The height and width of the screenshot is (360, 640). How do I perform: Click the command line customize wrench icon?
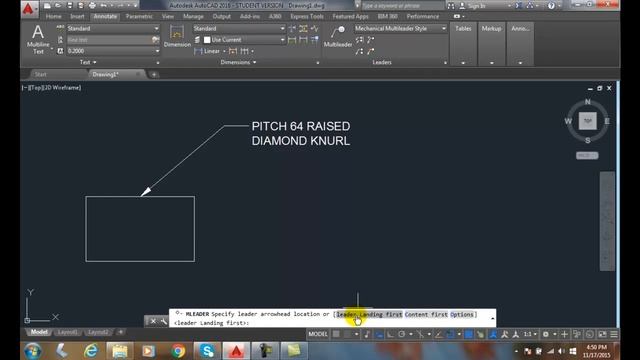click(x=164, y=321)
